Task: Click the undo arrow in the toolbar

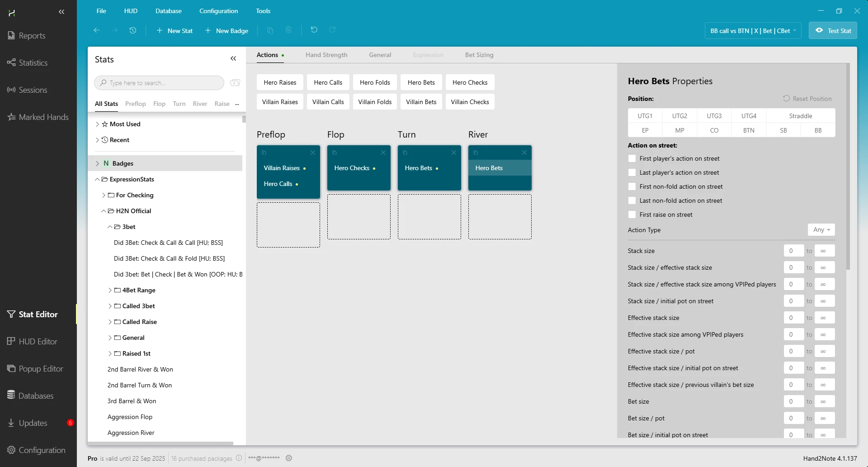Action: tap(314, 30)
